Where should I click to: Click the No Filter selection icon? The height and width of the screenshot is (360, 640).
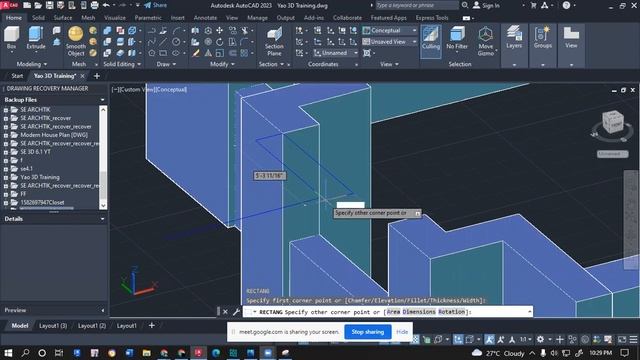tap(457, 38)
